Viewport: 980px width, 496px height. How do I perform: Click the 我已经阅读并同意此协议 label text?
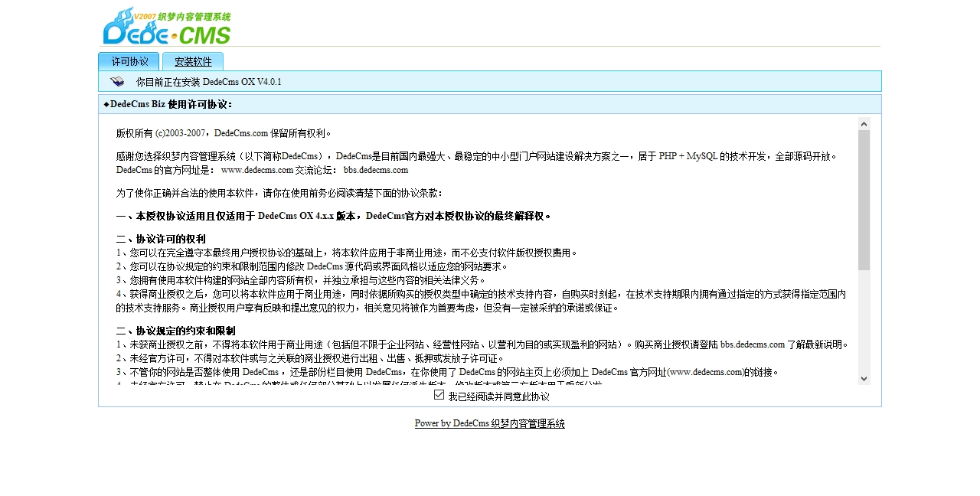point(498,396)
